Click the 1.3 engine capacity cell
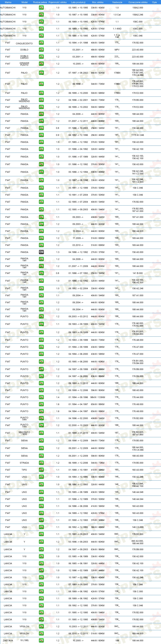161x644 pixels. [58, 252]
